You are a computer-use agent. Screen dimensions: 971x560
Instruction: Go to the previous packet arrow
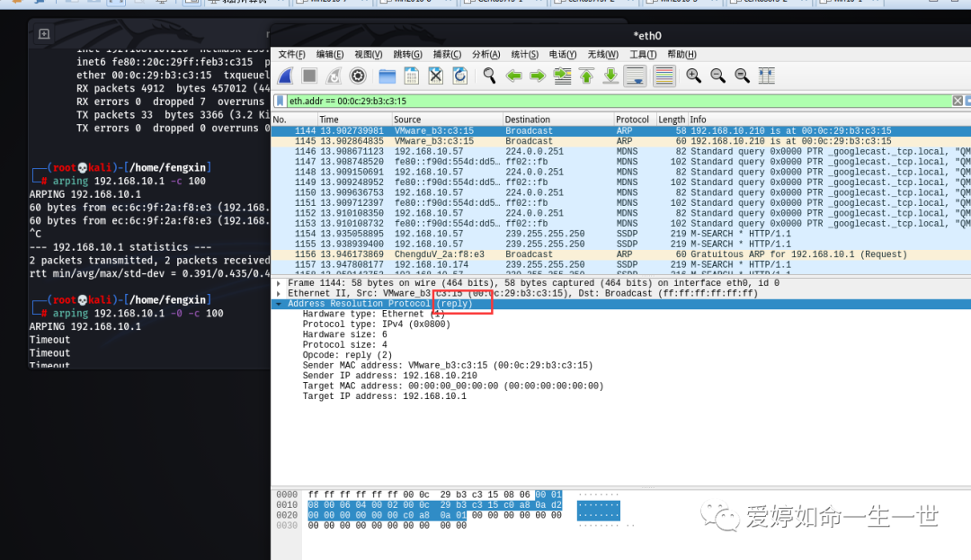pyautogui.click(x=514, y=76)
